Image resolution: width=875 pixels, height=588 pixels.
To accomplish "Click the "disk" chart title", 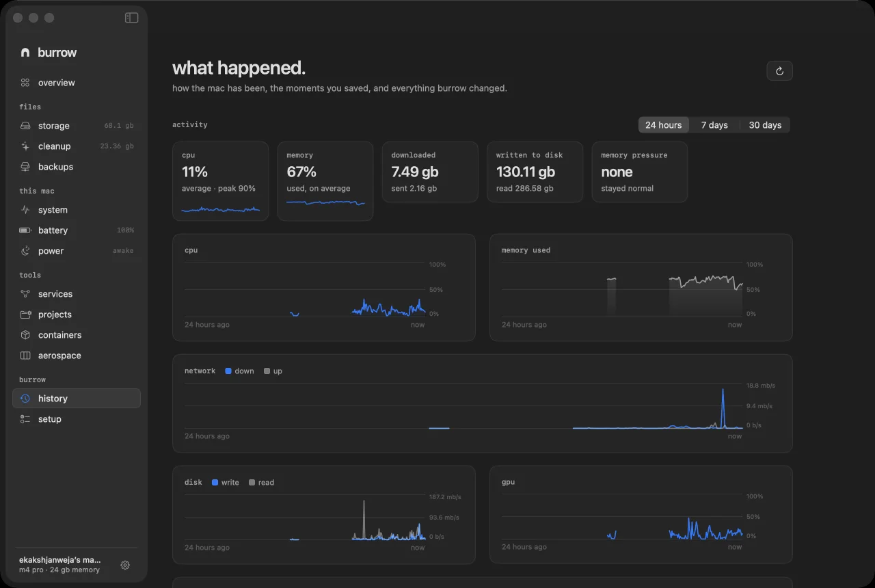I will (193, 483).
